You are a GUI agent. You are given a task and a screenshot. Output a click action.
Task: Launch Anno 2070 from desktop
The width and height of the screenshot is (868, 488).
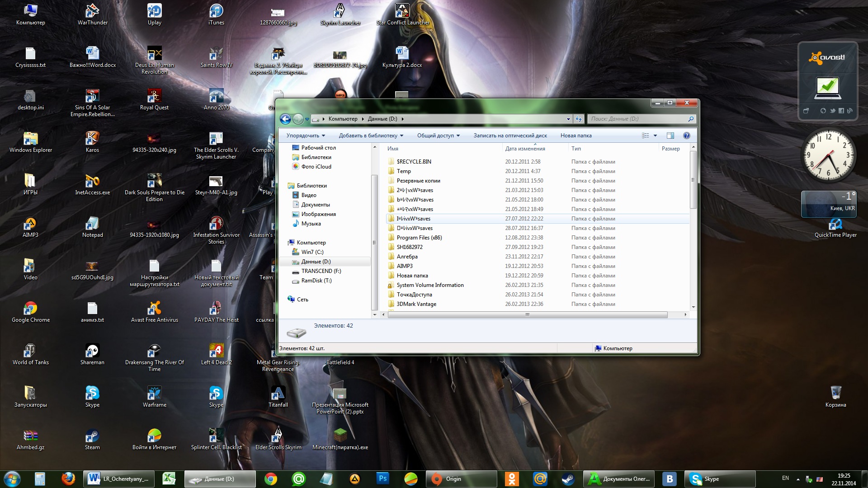[x=216, y=99]
